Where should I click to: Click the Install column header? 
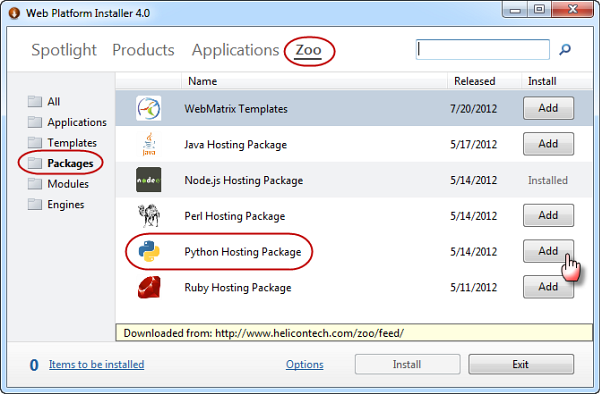tap(557, 81)
